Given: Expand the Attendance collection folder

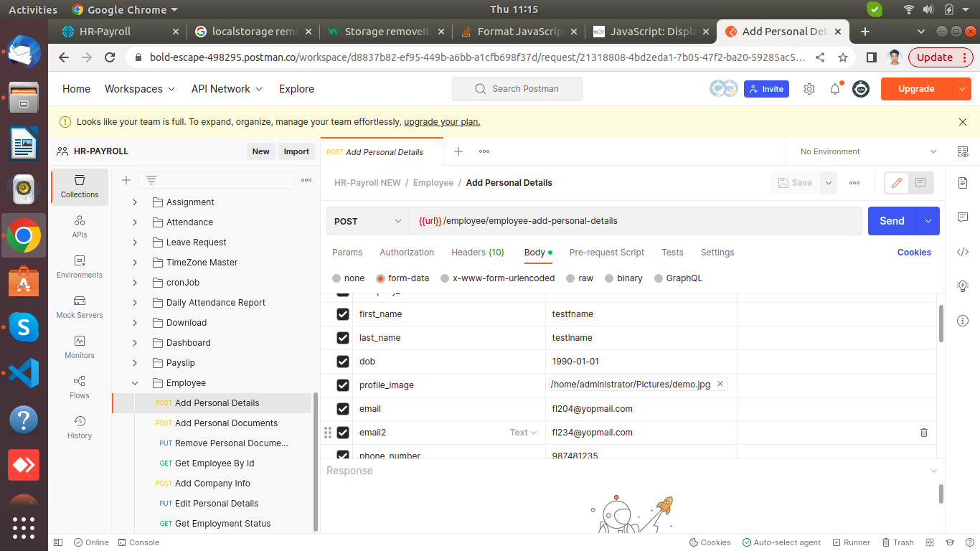Looking at the screenshot, I should click(135, 222).
